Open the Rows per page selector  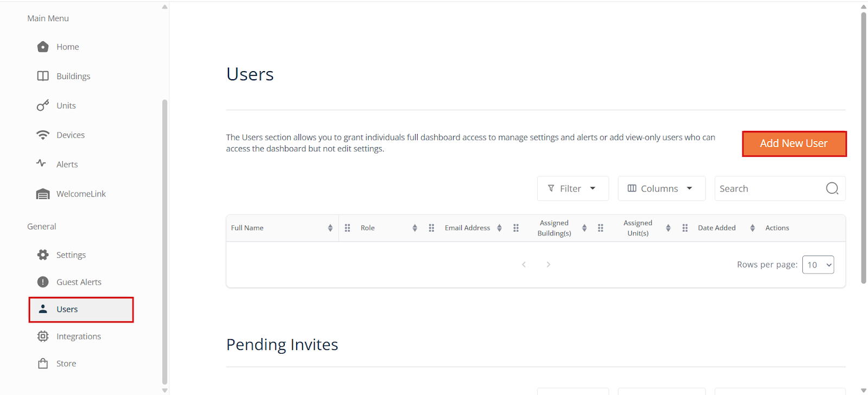tap(818, 265)
